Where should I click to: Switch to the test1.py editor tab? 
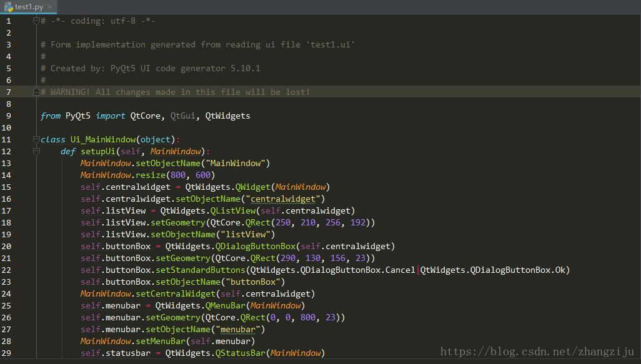click(29, 7)
